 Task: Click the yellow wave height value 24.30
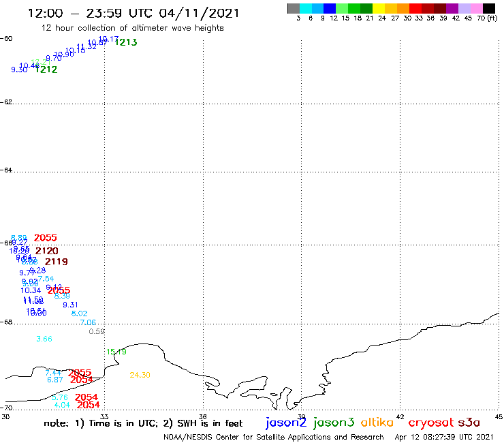point(140,375)
